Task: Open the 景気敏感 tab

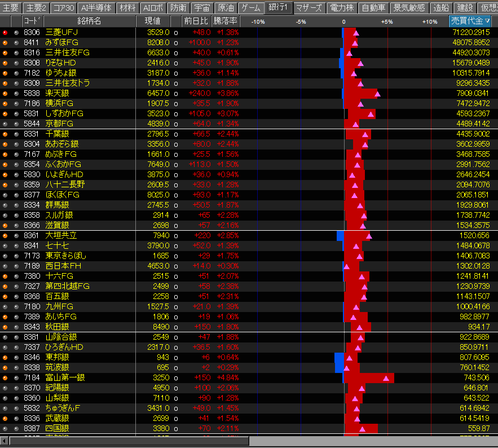Action: pyautogui.click(x=409, y=7)
